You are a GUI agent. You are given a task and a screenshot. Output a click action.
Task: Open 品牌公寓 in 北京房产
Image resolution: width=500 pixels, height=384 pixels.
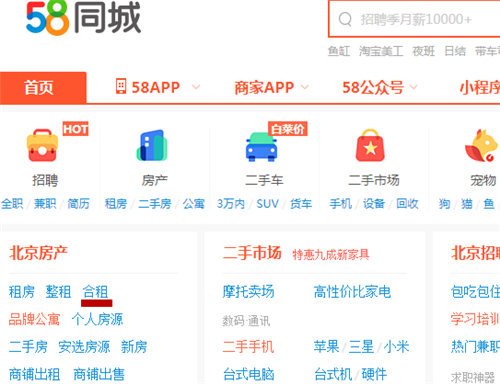coord(34,319)
